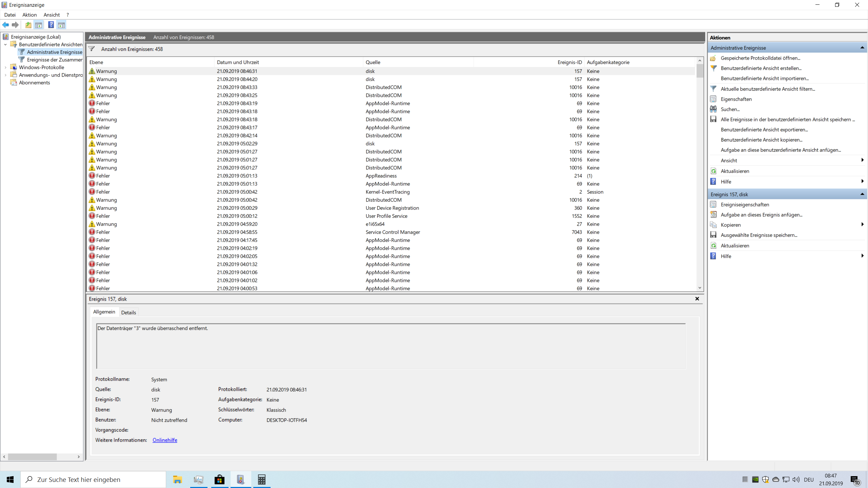This screenshot has width=868, height=488.
Task: Collapse the Administrative Ereignisse actions section
Action: pyautogui.click(x=862, y=48)
